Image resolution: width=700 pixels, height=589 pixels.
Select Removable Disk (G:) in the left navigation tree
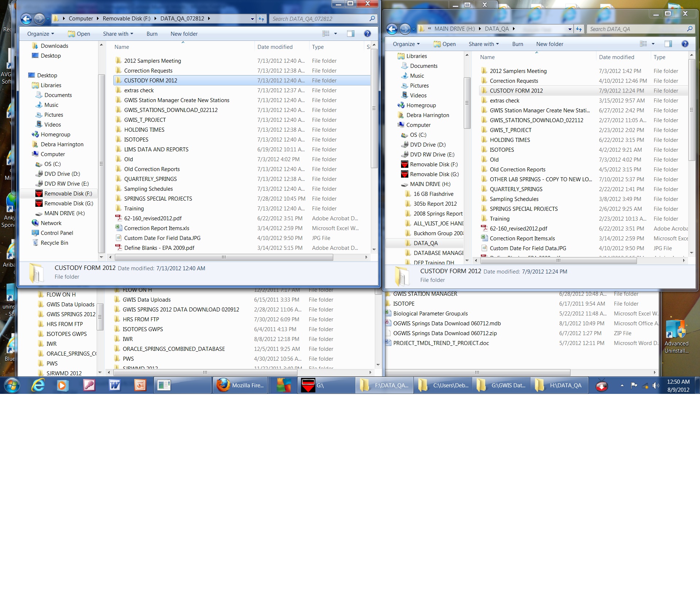click(69, 203)
